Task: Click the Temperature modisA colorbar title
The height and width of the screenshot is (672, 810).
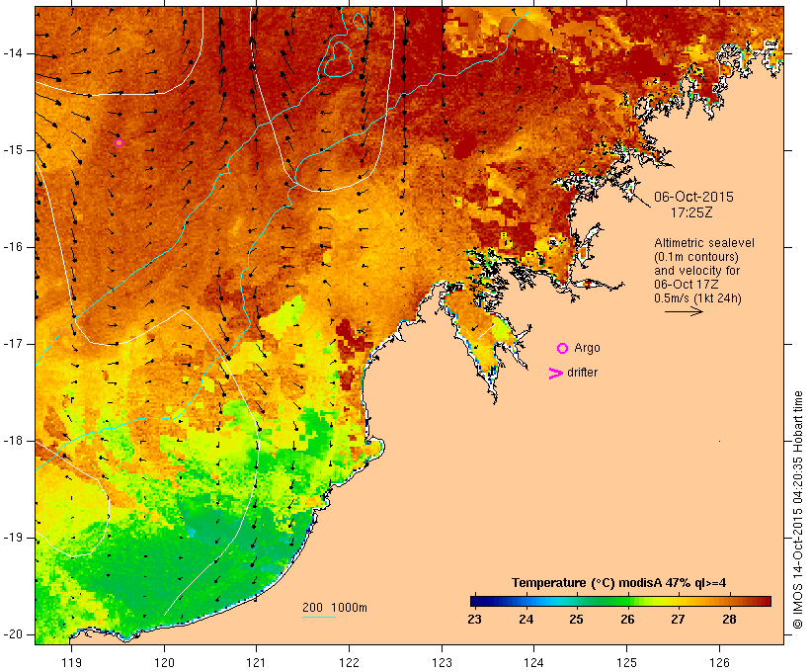Action: (x=619, y=583)
